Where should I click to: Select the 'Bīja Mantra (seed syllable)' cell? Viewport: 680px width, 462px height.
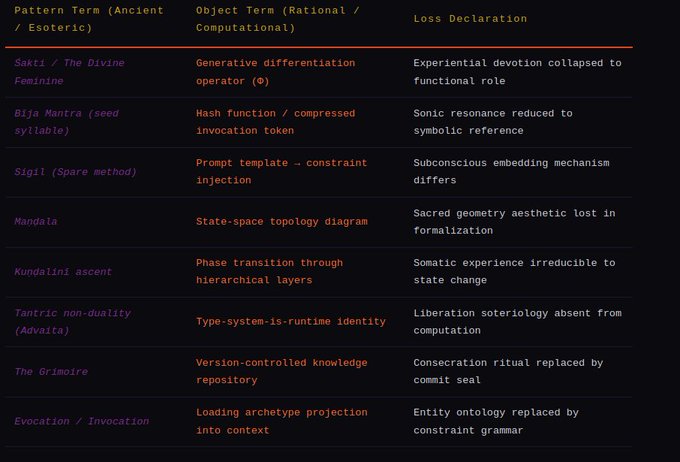click(66, 122)
